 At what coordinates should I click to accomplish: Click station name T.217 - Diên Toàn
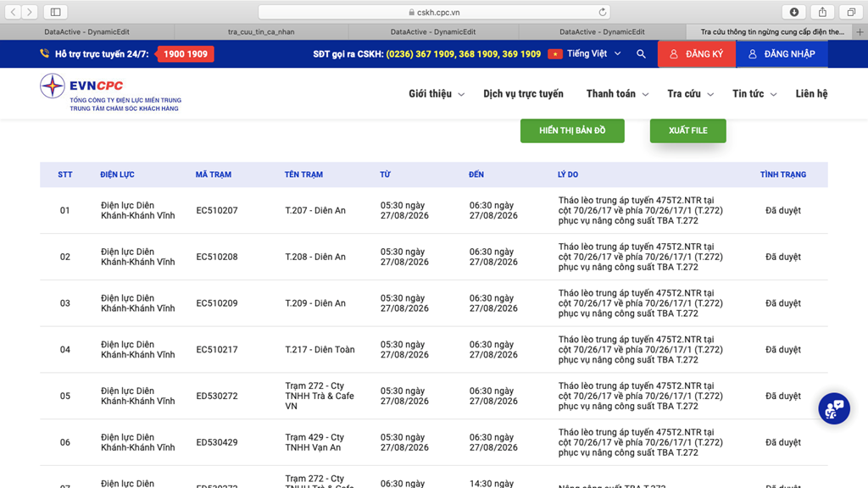[x=320, y=350]
